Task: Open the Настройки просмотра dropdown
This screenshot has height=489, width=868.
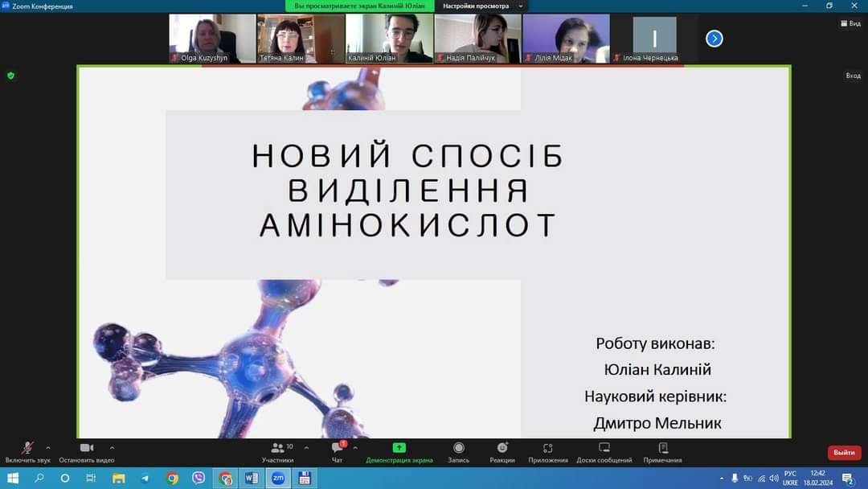Action: click(x=481, y=6)
